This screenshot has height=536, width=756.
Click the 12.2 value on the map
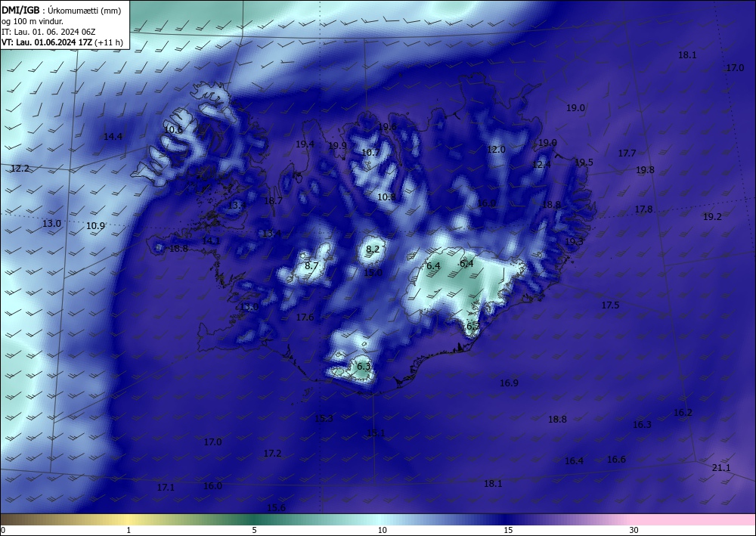click(x=20, y=169)
